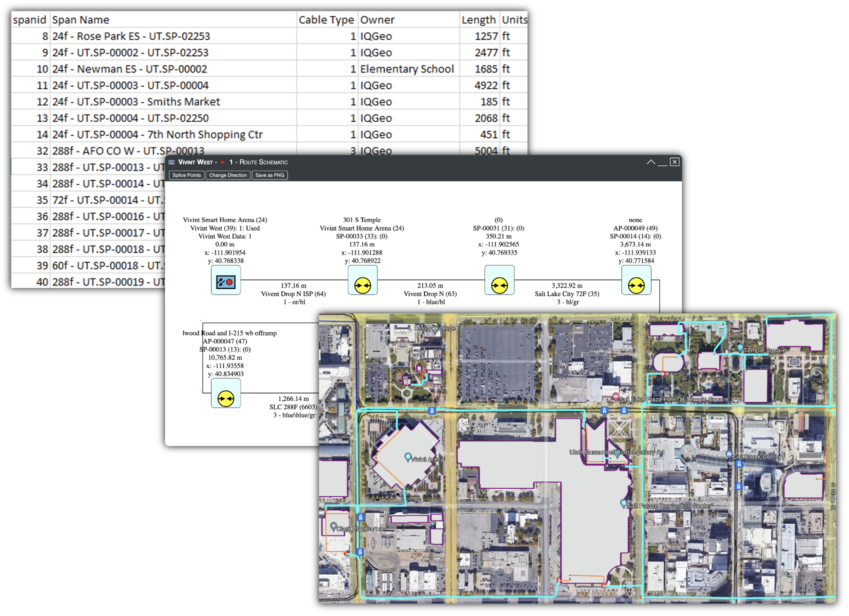Click the Units column header
This screenshot has width=849, height=616.
(513, 19)
